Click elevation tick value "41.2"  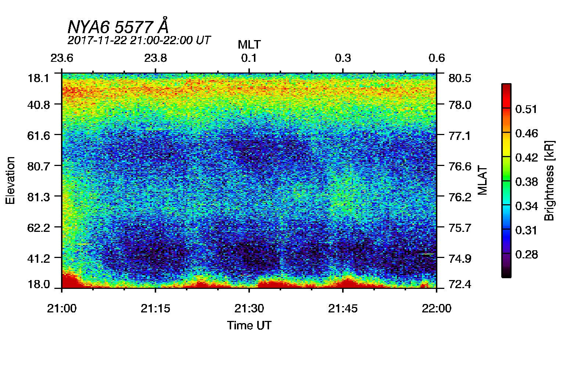pos(38,259)
